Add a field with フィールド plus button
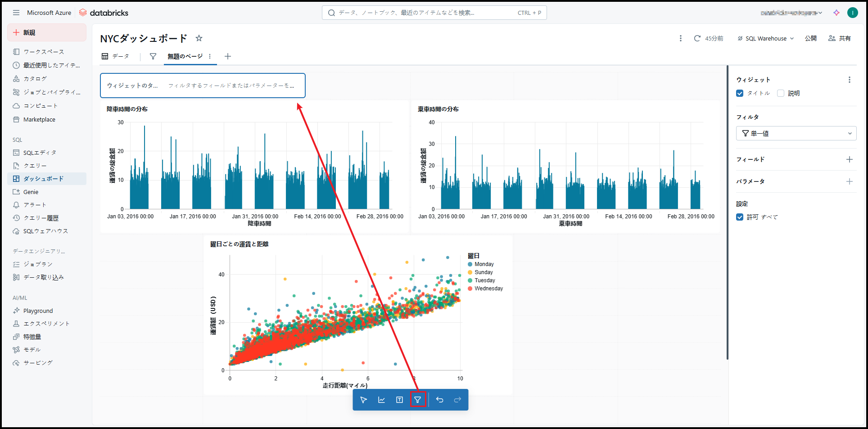Image resolution: width=868 pixels, height=429 pixels. (x=849, y=159)
